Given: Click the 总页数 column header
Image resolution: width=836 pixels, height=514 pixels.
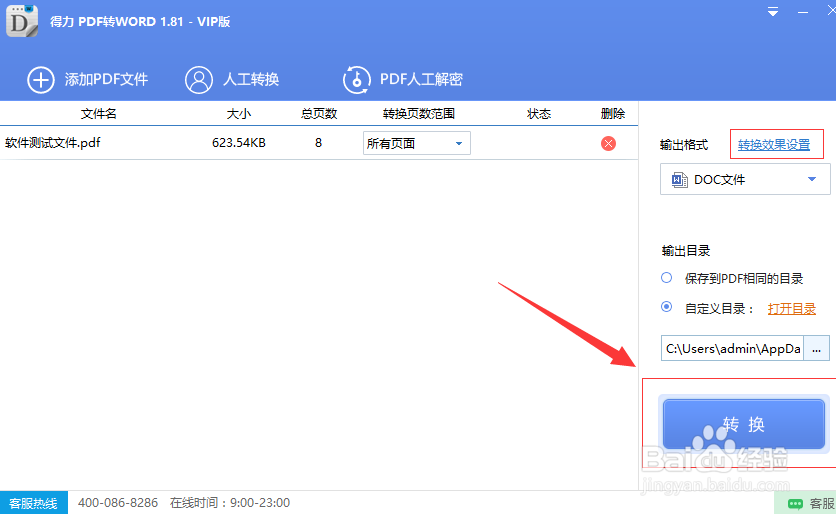Looking at the screenshot, I should click(319, 114).
